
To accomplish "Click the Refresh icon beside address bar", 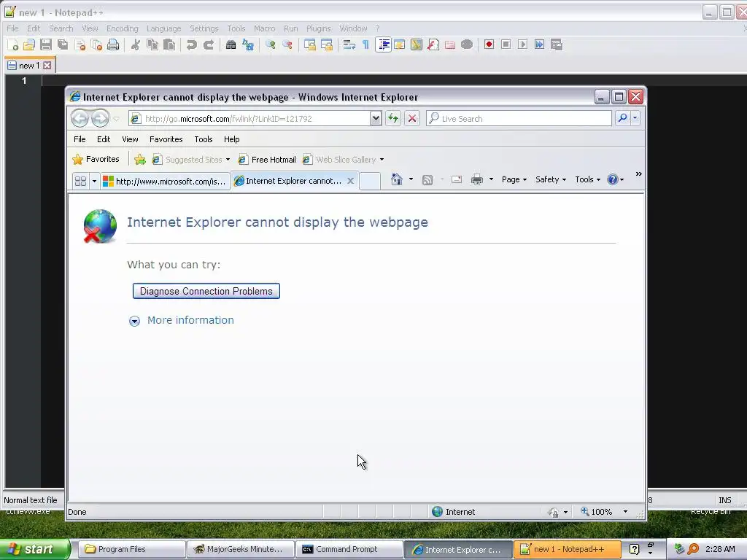I will pyautogui.click(x=393, y=118).
